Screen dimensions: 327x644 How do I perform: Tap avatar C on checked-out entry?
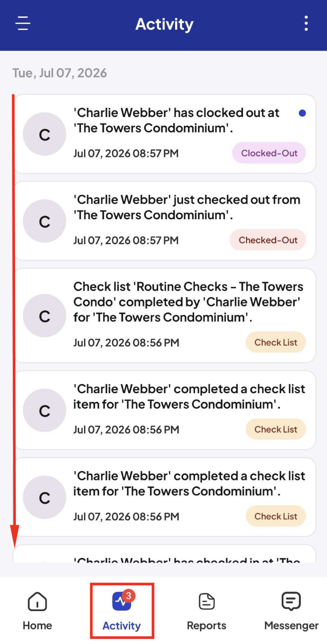[x=44, y=221]
